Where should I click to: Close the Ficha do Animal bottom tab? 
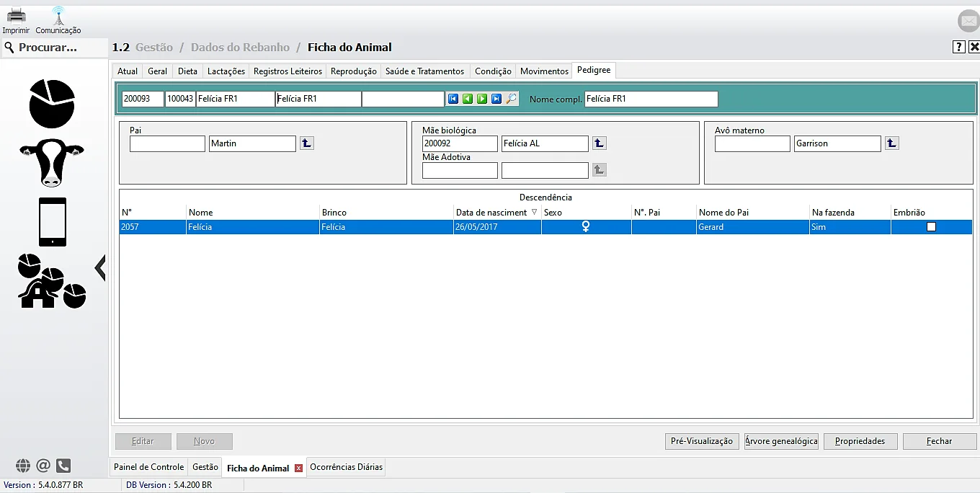(x=298, y=468)
